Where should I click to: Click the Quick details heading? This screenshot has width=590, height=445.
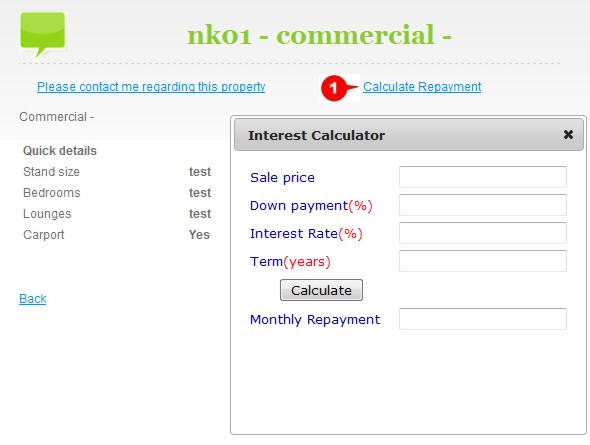[60, 151]
